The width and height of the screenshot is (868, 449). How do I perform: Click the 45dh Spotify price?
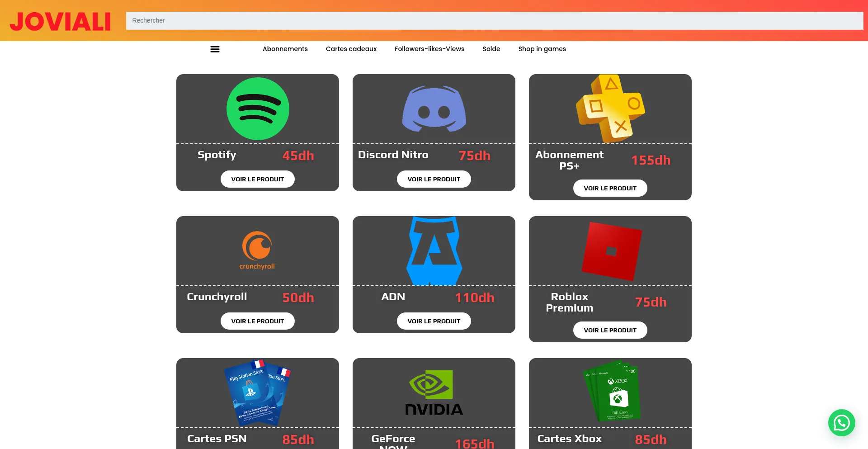[x=298, y=156]
